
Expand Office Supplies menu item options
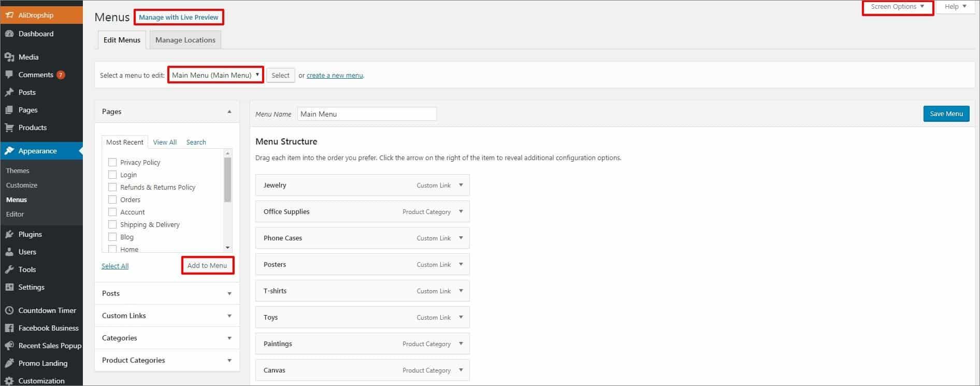[461, 211]
